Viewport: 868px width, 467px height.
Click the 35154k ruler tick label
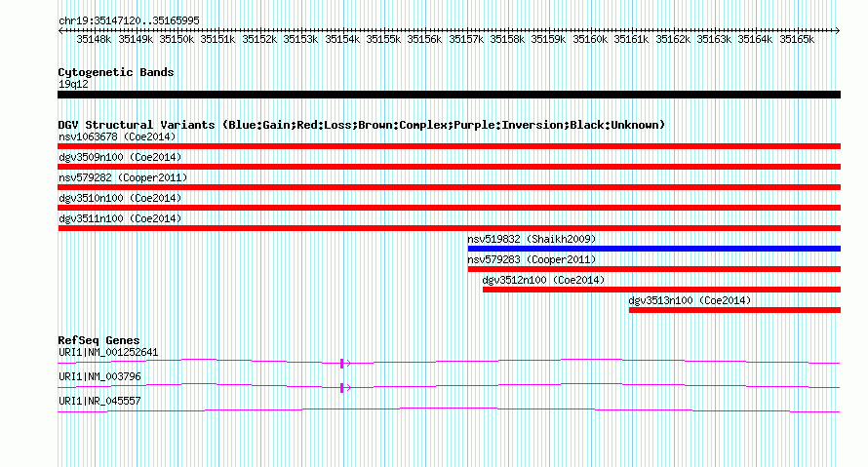[x=342, y=39]
